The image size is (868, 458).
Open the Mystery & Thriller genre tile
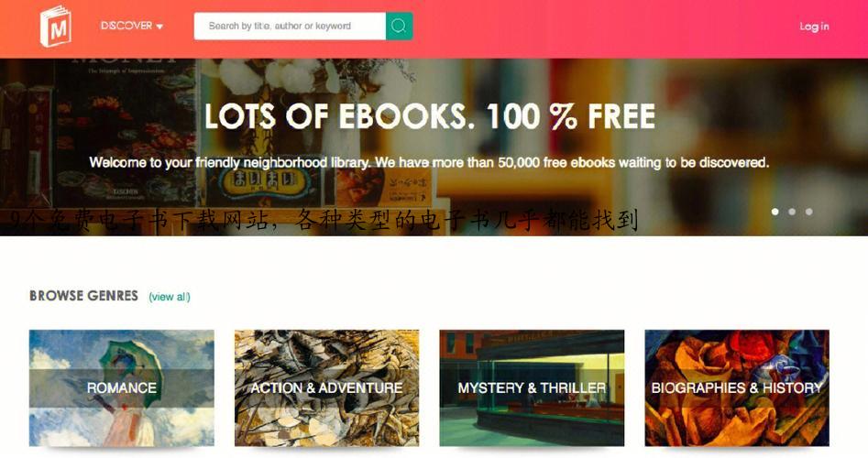coord(532,387)
